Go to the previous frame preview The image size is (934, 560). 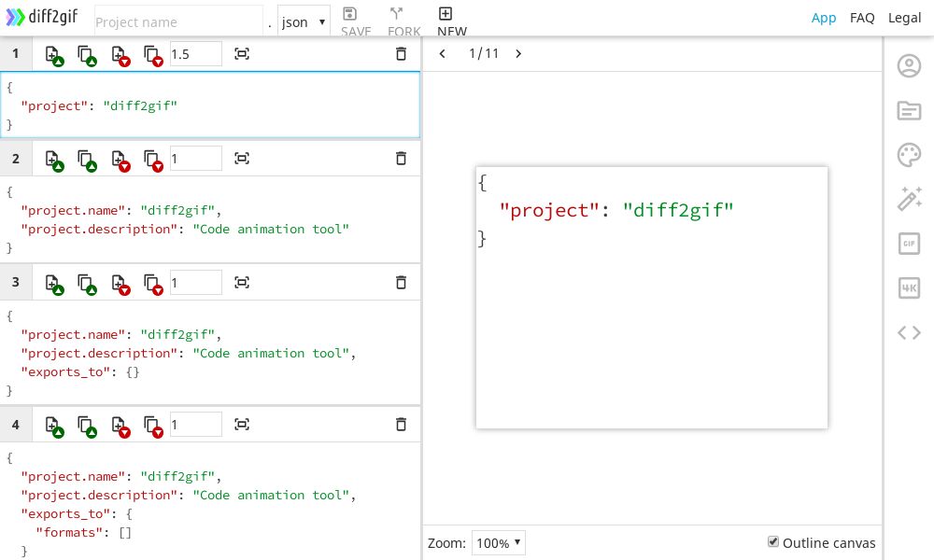click(443, 54)
